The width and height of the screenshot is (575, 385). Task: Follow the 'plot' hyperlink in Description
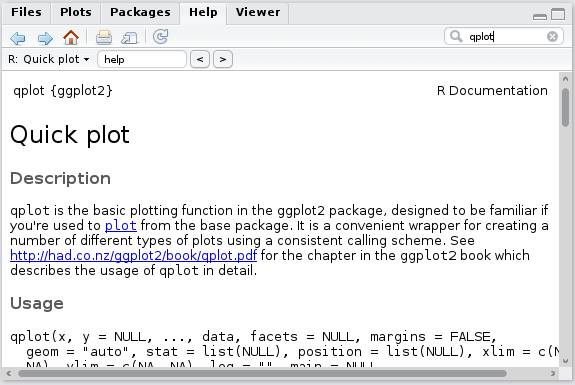121,226
